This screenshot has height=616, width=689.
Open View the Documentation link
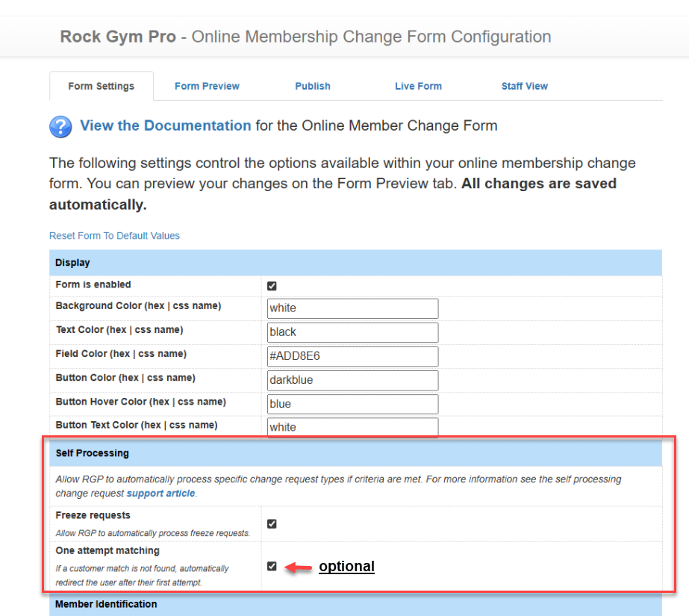click(x=165, y=125)
